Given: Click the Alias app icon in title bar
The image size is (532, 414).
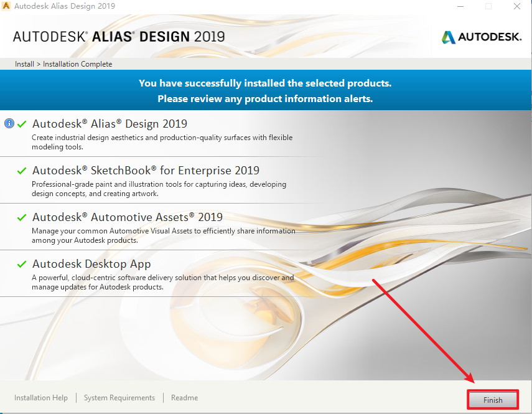Looking at the screenshot, I should click(x=6, y=6).
